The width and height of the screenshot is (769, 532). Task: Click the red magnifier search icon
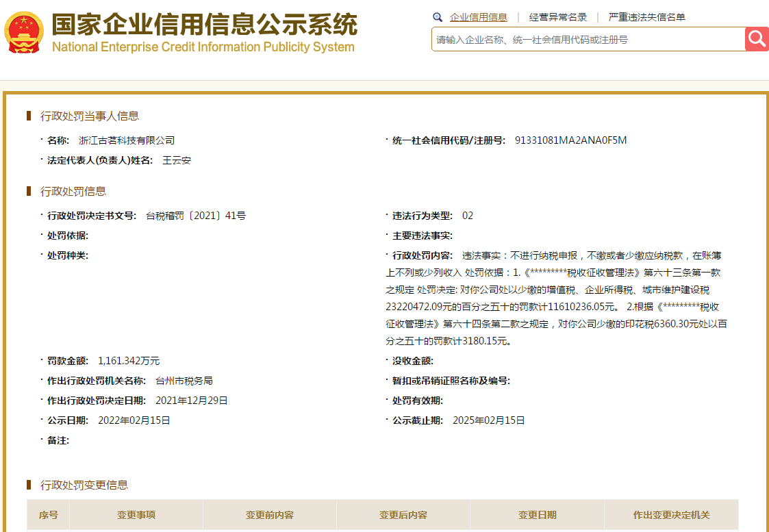point(757,39)
